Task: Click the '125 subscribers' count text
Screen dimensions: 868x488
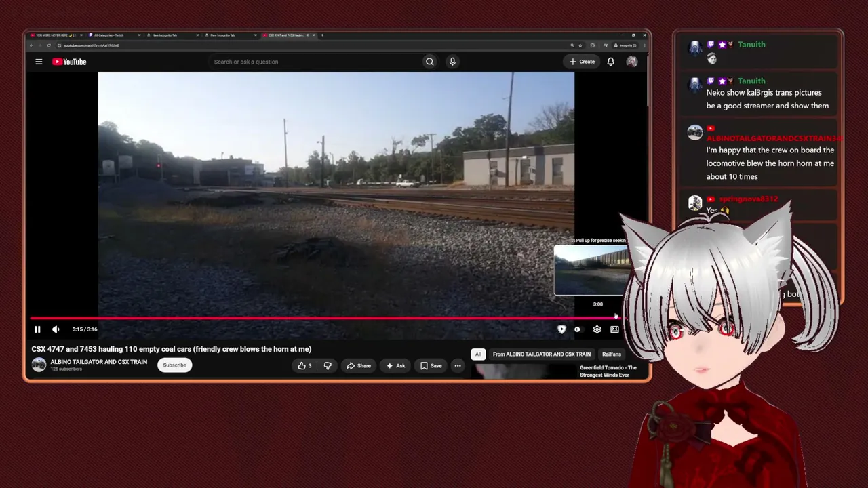Action: point(66,369)
